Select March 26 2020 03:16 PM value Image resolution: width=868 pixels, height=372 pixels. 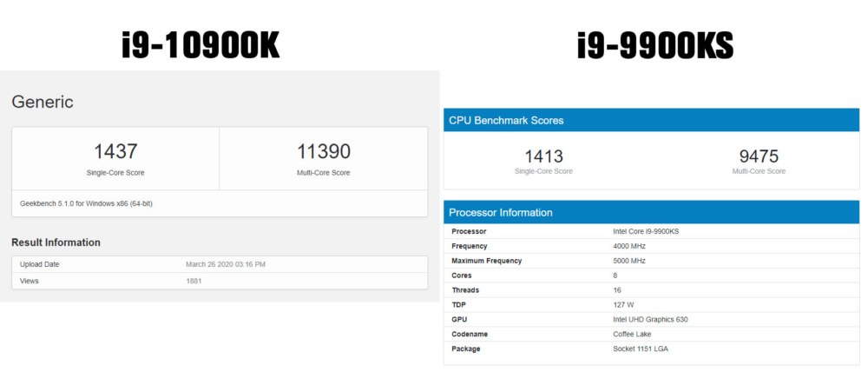click(x=226, y=264)
